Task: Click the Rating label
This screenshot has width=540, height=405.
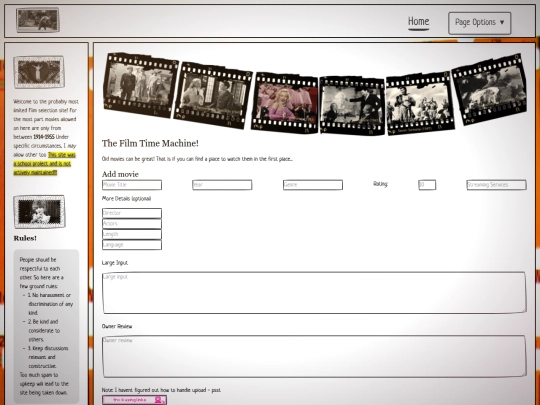Action: (381, 184)
